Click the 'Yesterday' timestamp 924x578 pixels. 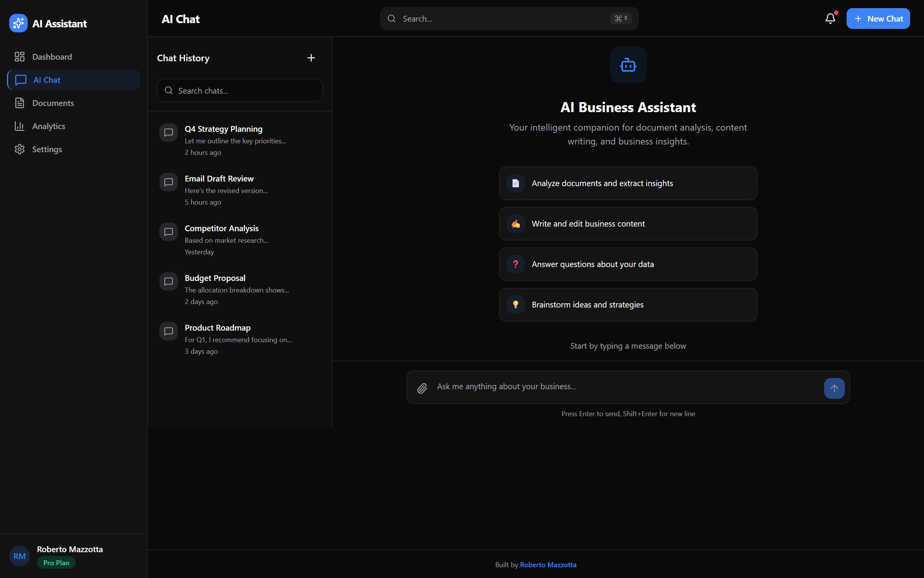[x=199, y=252]
